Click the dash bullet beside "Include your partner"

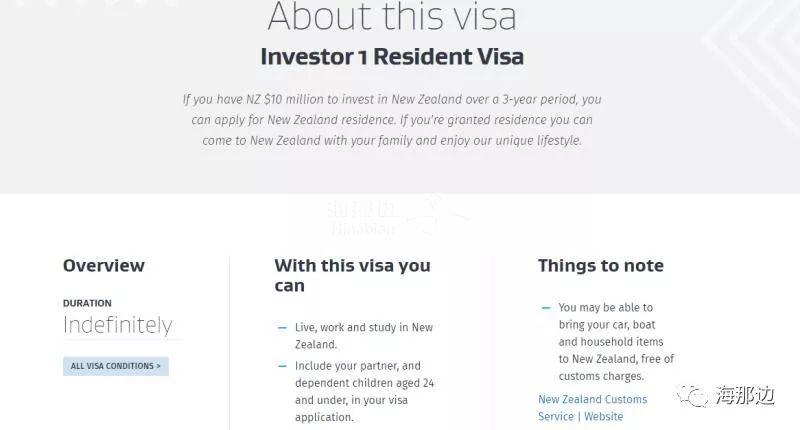point(282,366)
